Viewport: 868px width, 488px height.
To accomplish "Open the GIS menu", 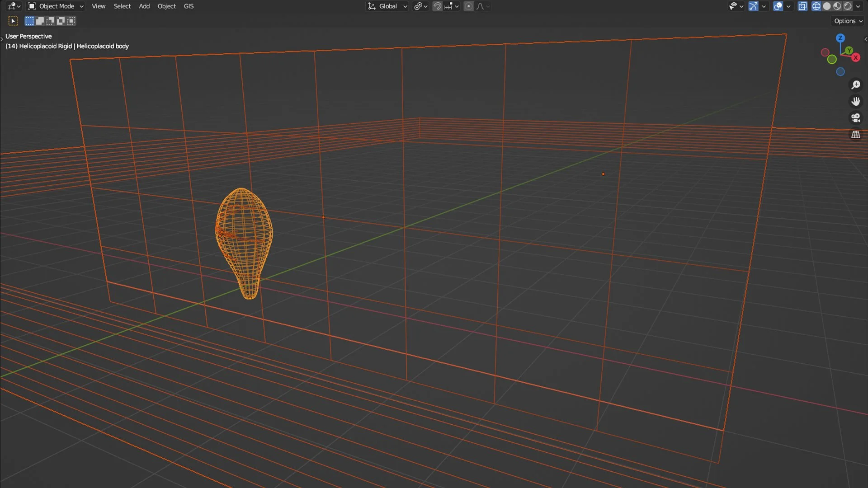I will [x=189, y=6].
